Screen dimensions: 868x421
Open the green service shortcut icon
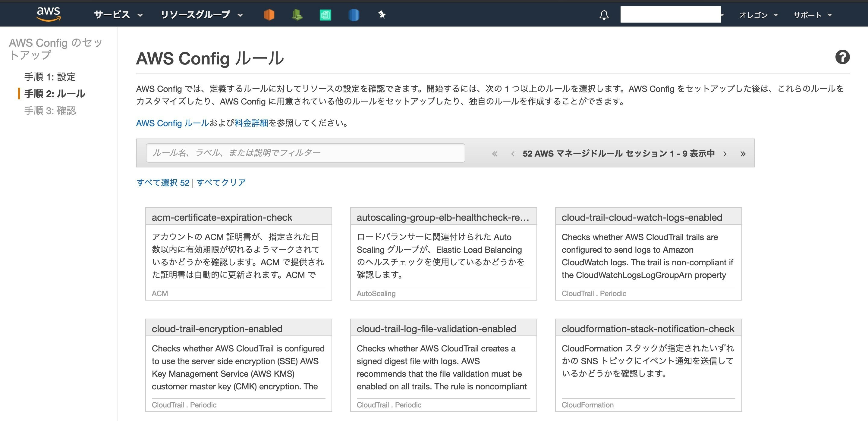[x=297, y=15]
